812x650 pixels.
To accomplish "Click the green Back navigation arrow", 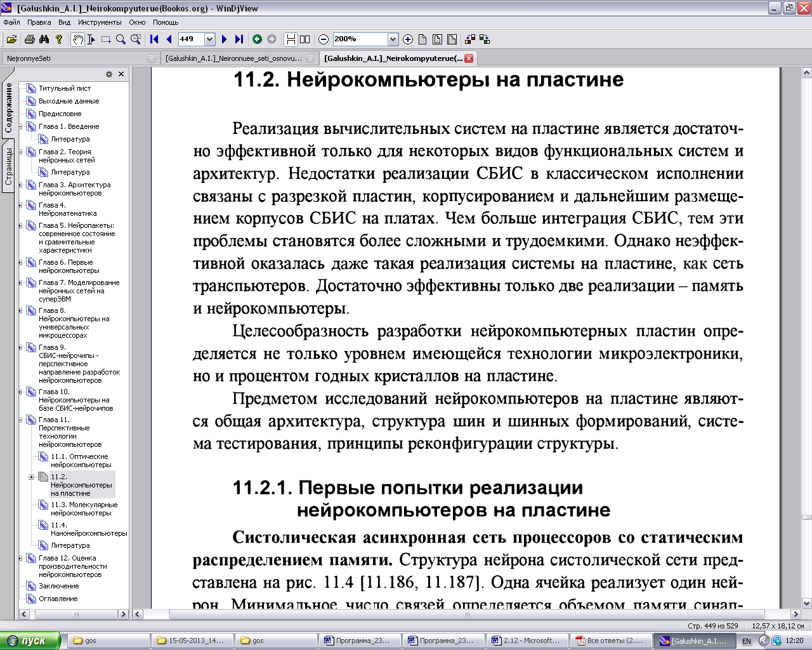I will tap(258, 39).
